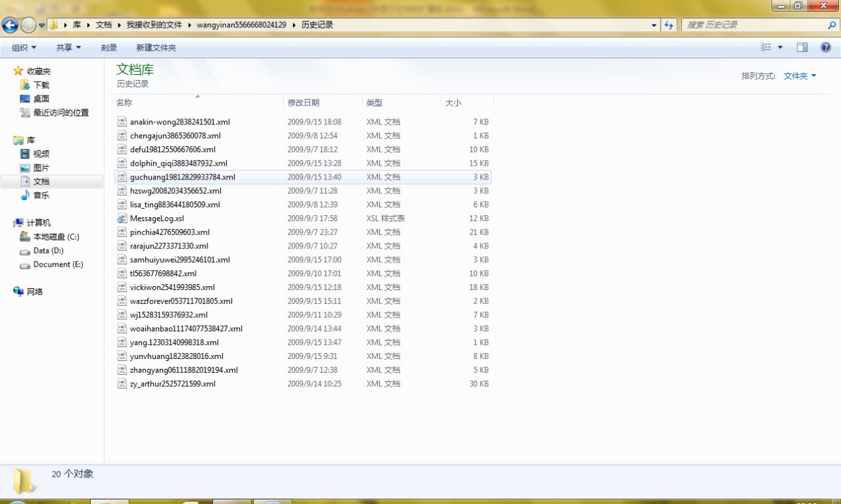Sort files by 大小 column header
The image size is (841, 504).
click(x=453, y=103)
